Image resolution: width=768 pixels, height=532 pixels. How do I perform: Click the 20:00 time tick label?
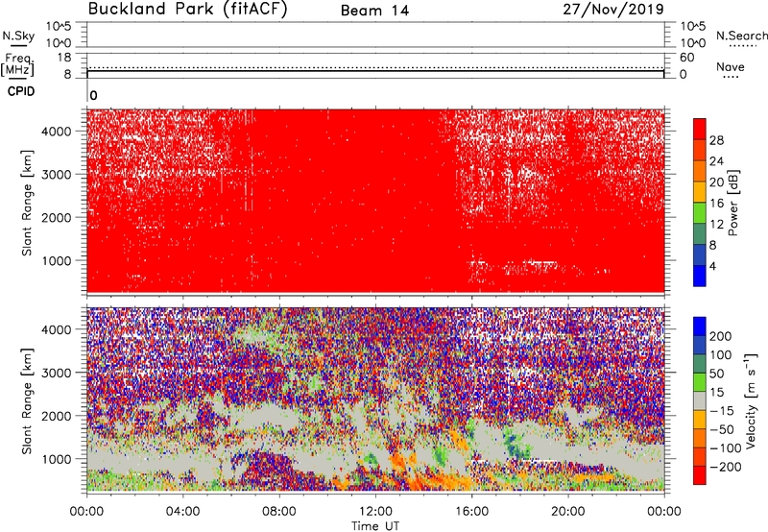click(x=568, y=512)
